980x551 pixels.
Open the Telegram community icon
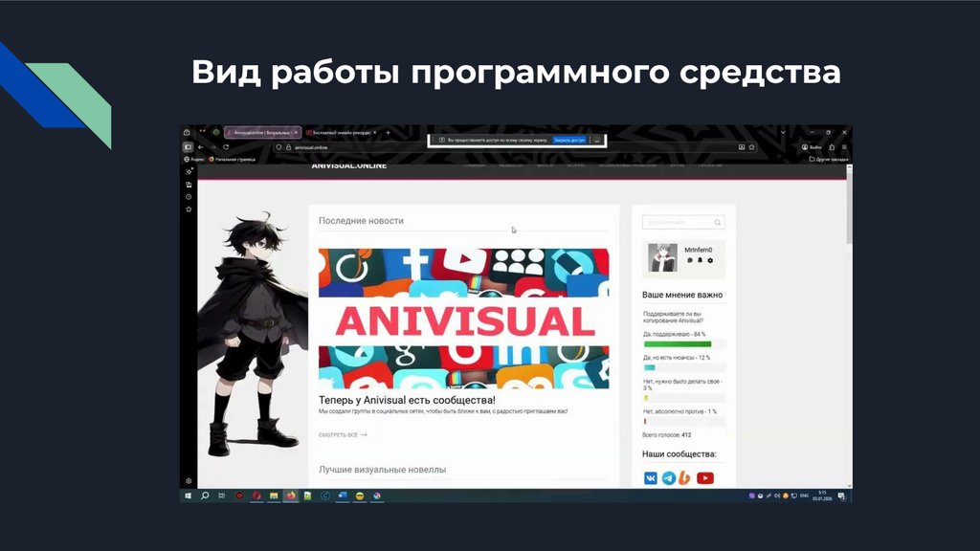coord(669,478)
